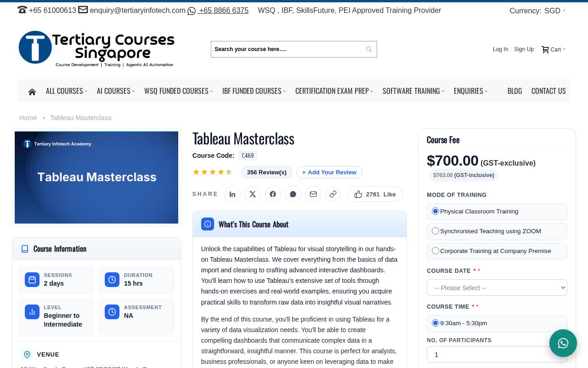Screen dimensions: 588x368
Task: Click the Log In link
Action: point(500,49)
